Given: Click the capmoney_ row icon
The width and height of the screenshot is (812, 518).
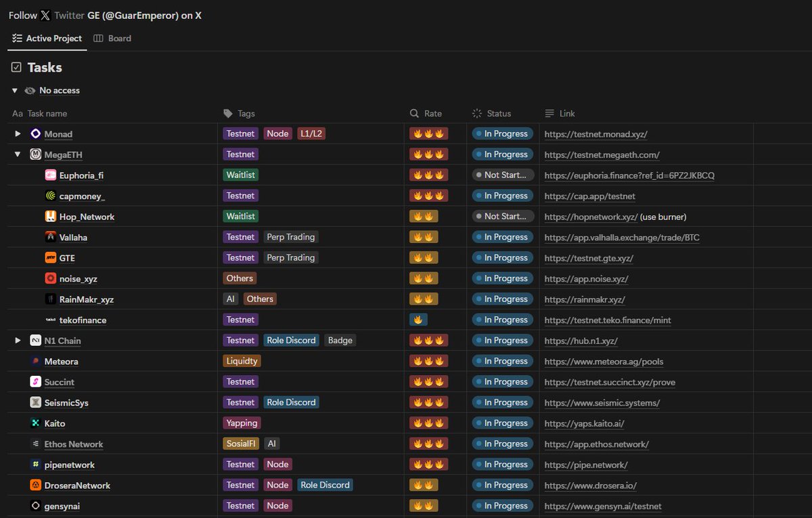Looking at the screenshot, I should point(51,196).
